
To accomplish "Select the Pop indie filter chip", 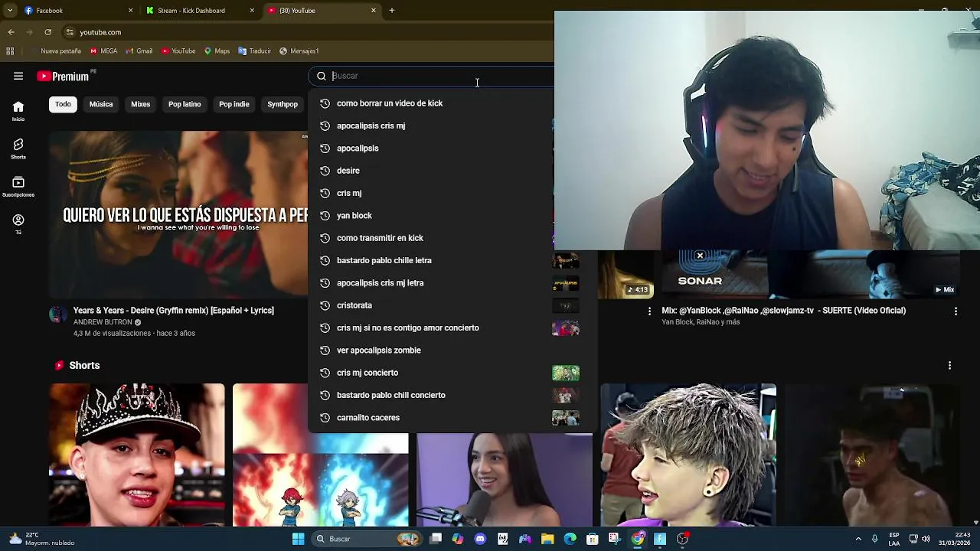I will pyautogui.click(x=234, y=104).
